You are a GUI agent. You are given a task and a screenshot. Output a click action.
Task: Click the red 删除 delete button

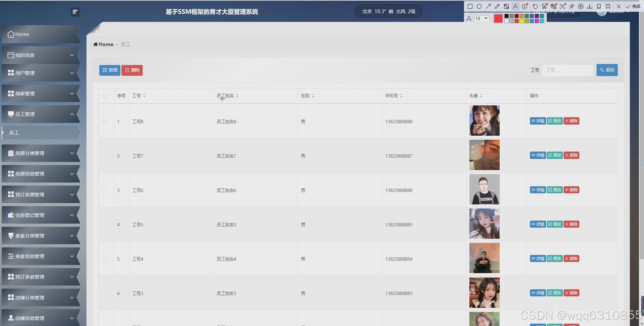(x=132, y=70)
